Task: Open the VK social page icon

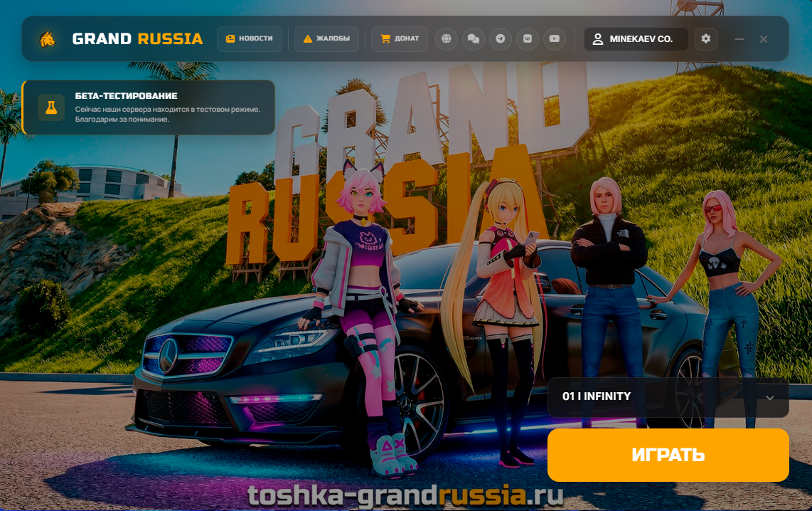Action: [x=528, y=39]
